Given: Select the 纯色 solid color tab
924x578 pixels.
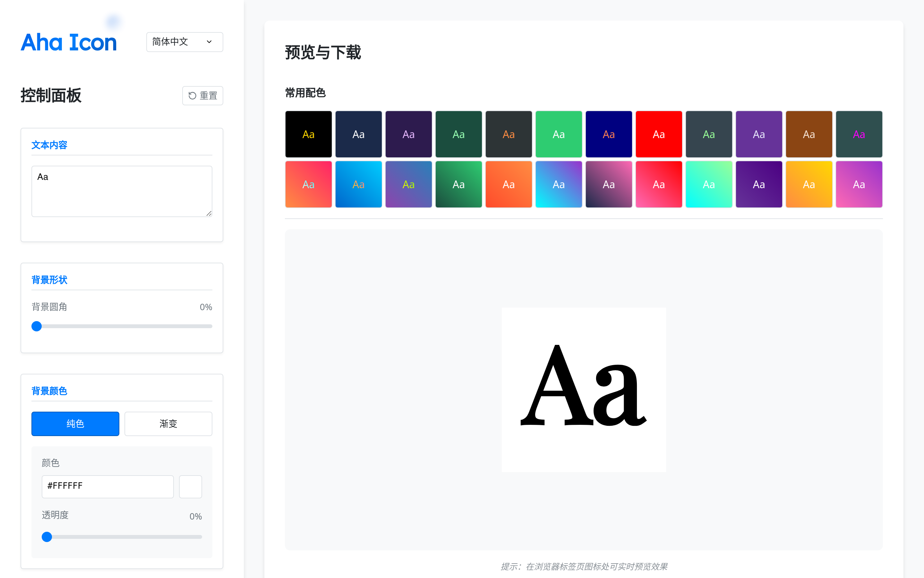Looking at the screenshot, I should (75, 424).
